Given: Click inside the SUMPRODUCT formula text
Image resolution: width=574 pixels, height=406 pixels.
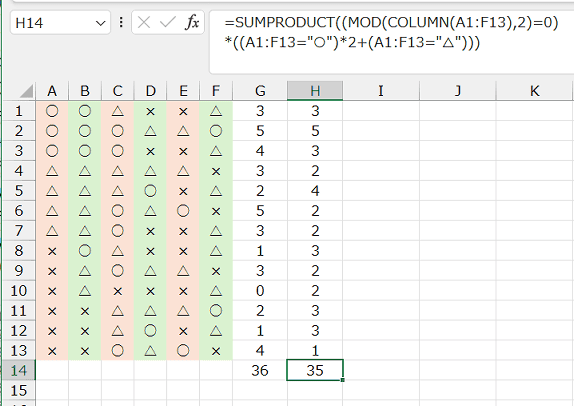Looking at the screenshot, I should (x=391, y=33).
